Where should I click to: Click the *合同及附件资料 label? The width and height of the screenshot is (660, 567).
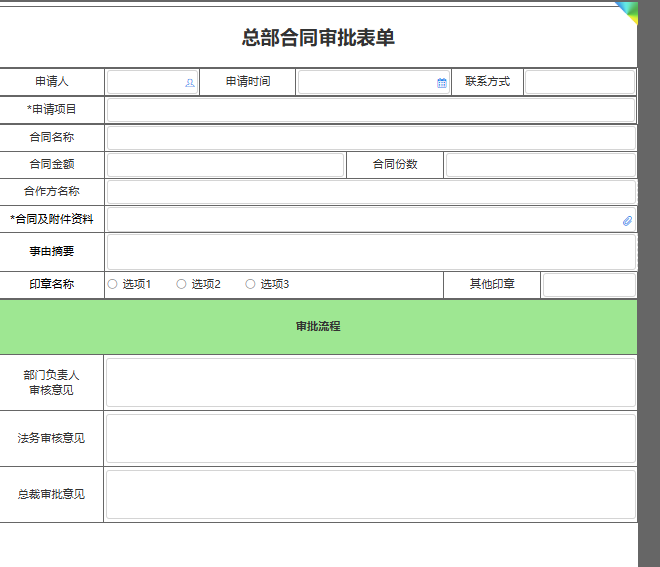[52, 219]
